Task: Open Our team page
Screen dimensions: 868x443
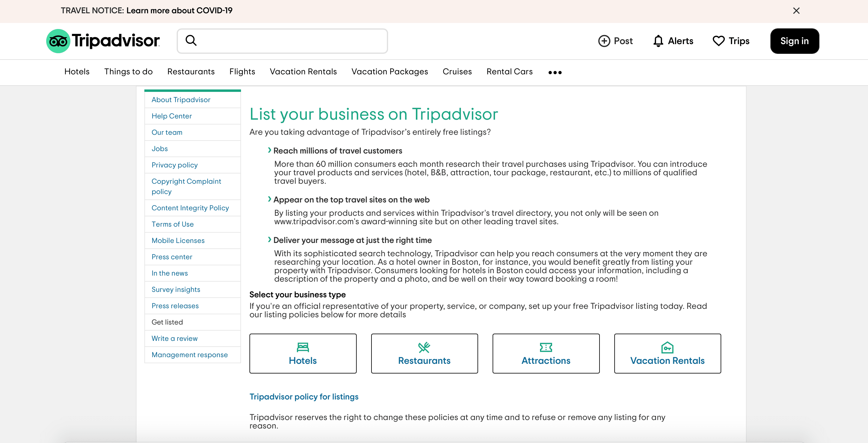Action: click(x=167, y=132)
